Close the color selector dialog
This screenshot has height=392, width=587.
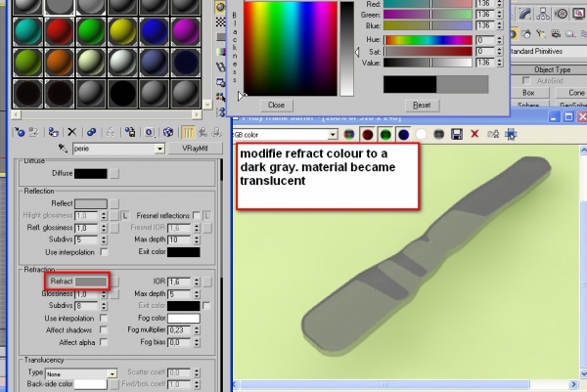[x=276, y=106]
